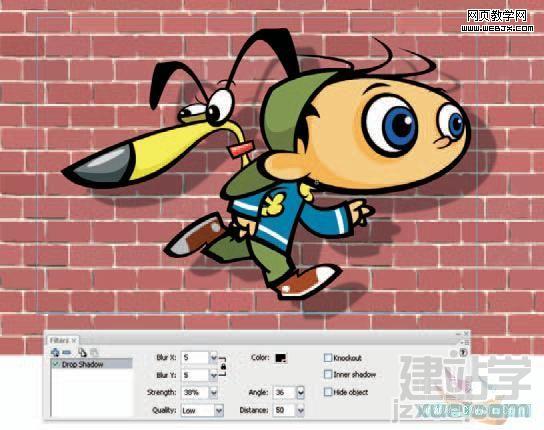Copy filter with the clipboard copy icon

tap(82, 353)
